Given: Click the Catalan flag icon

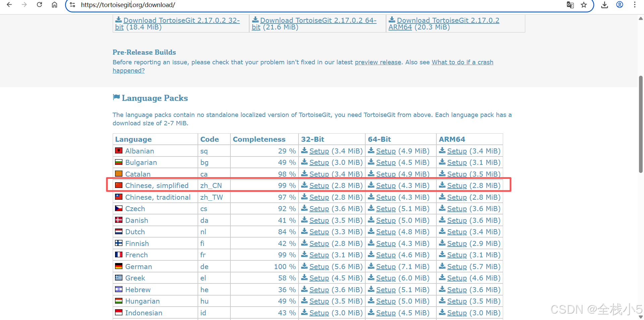Looking at the screenshot, I should 119,174.
